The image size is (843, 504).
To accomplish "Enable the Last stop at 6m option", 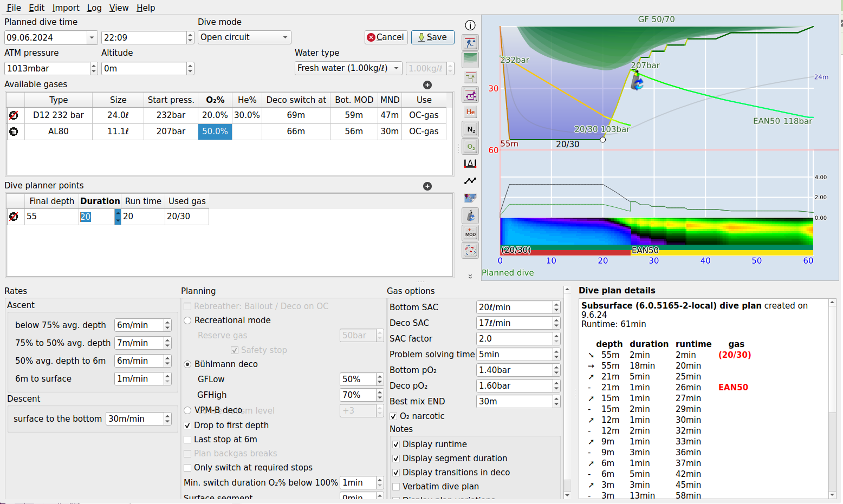I will tap(187, 440).
